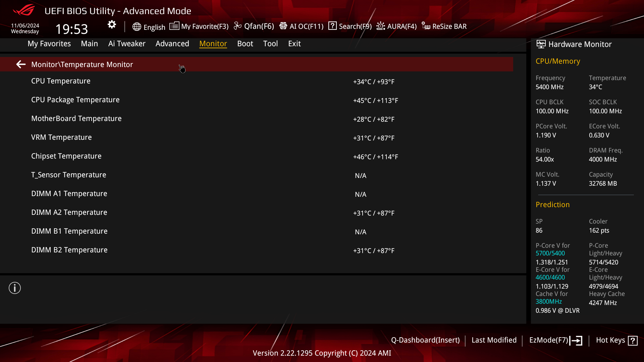Click the info circle icon
Image resolution: width=644 pixels, height=362 pixels.
pyautogui.click(x=15, y=288)
